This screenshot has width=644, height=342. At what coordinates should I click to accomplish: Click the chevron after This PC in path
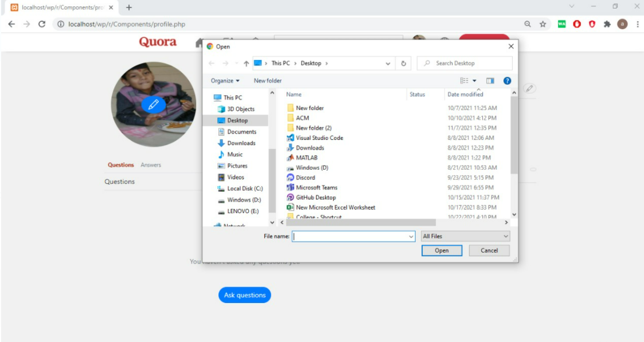point(295,64)
